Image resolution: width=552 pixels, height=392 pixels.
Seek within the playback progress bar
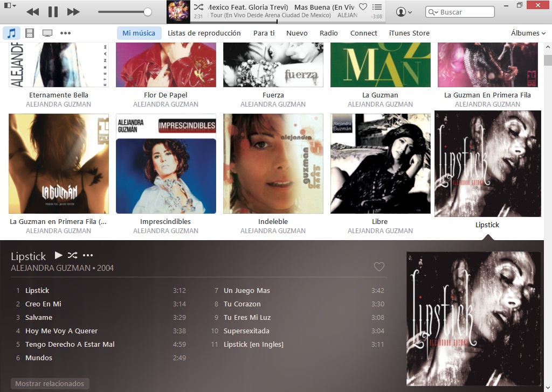pyautogui.click(x=287, y=22)
